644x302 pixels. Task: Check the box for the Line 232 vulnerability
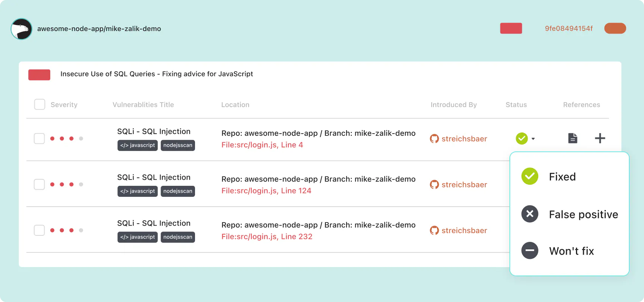(x=39, y=230)
